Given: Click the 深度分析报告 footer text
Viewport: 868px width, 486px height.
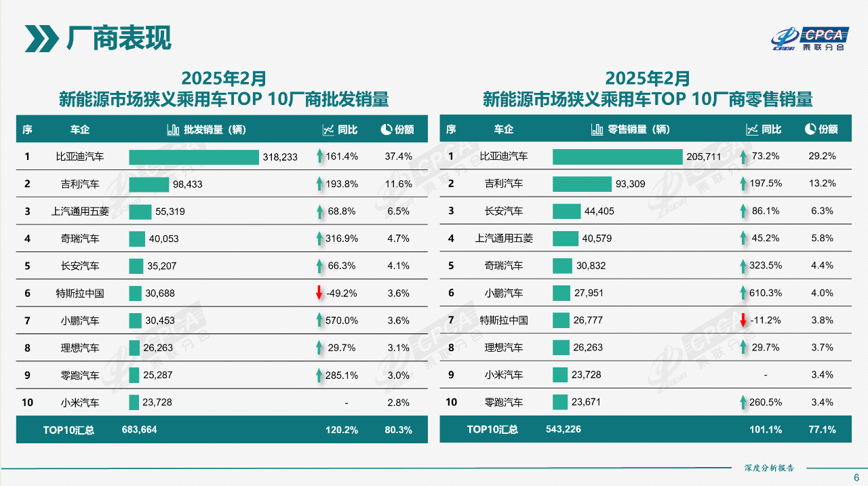Looking at the screenshot, I should coord(769,468).
